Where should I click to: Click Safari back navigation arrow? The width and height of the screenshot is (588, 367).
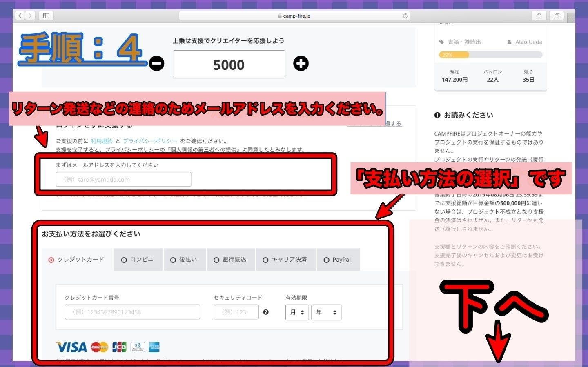click(20, 16)
